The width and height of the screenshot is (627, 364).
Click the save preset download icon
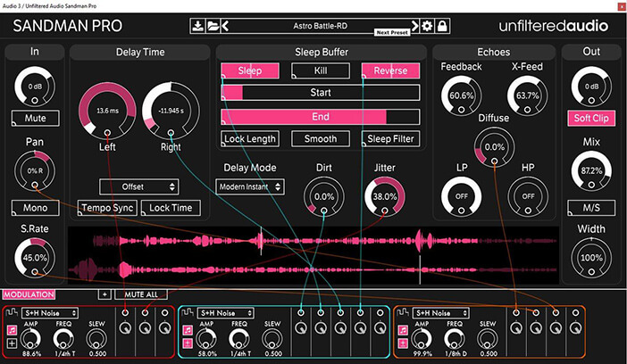[x=197, y=26]
